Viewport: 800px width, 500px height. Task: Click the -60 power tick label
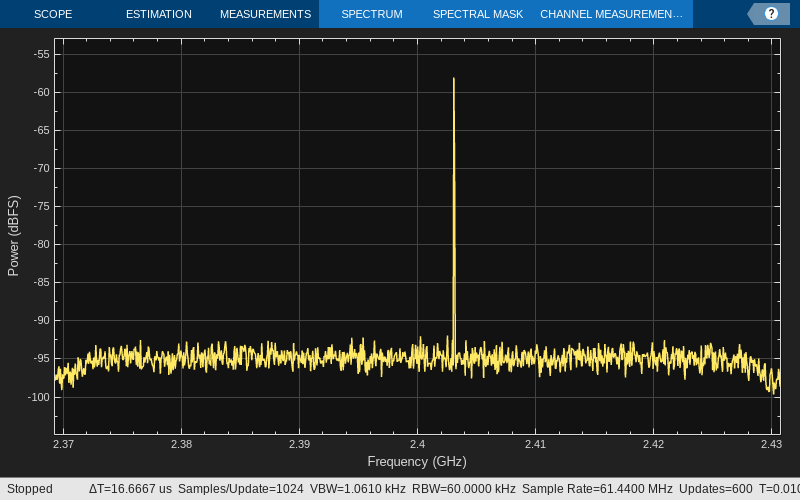point(41,92)
